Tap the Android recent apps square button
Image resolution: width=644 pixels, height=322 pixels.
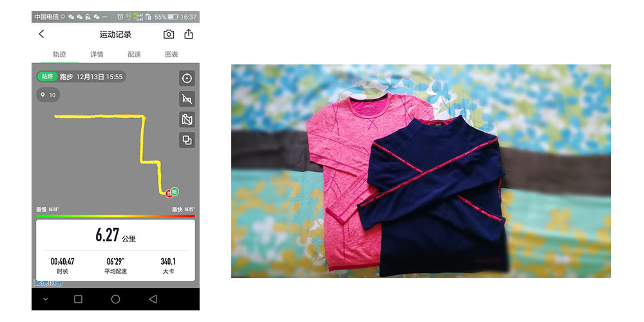coord(78,299)
